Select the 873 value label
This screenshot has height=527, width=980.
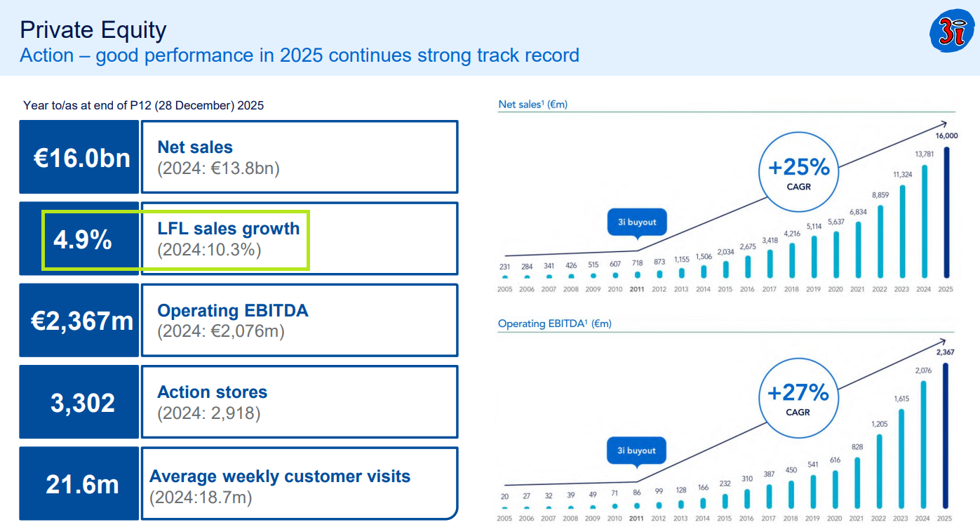660,262
